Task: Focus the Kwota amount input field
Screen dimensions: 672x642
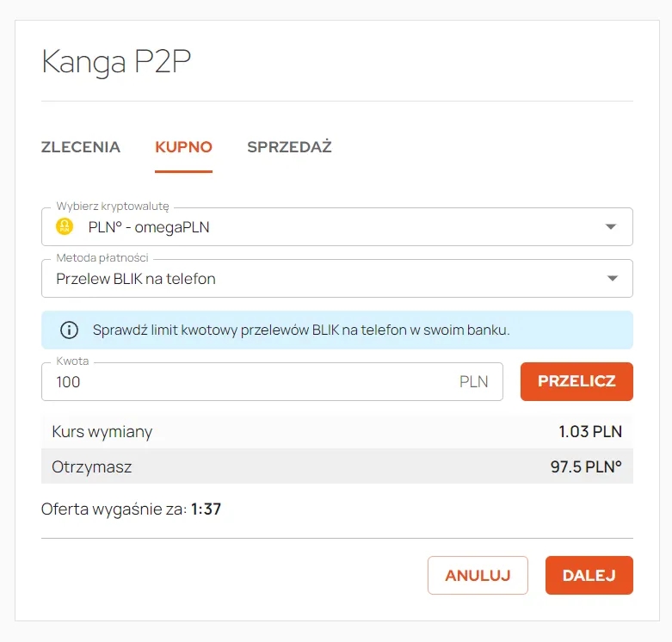Action: tap(272, 382)
